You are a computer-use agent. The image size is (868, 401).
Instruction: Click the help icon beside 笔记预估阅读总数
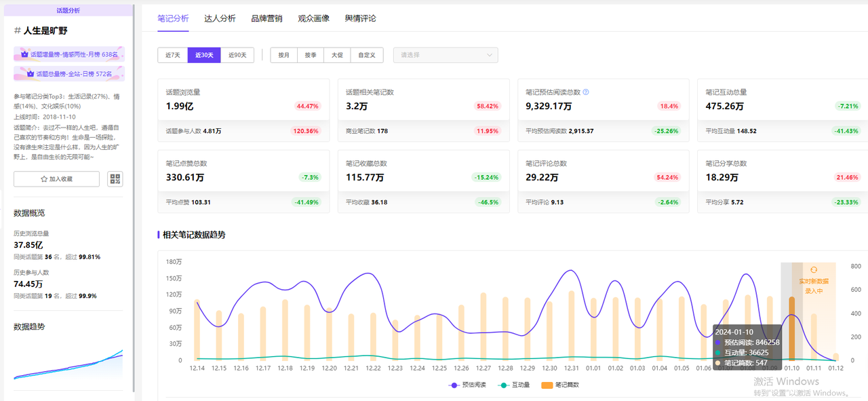pos(586,92)
